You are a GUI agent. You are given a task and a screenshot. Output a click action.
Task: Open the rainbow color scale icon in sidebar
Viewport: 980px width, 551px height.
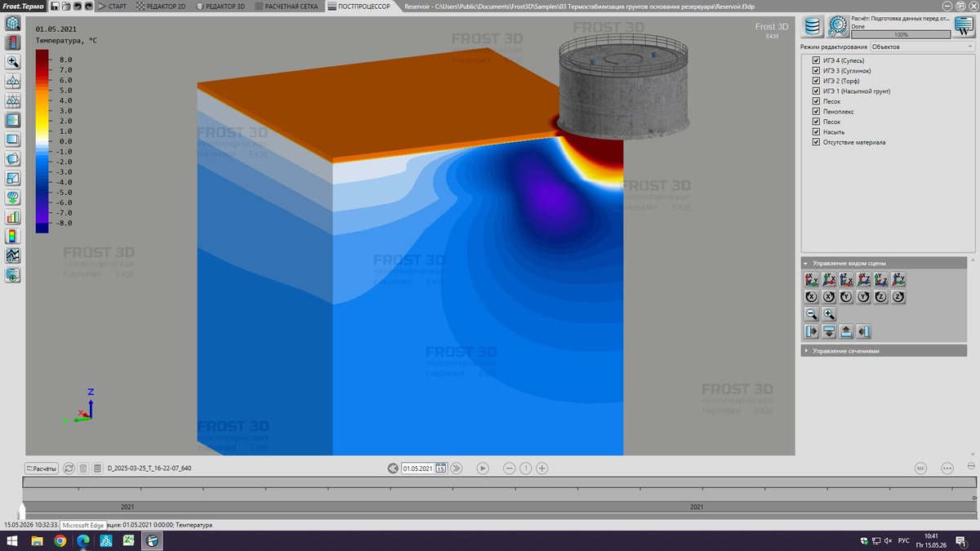(x=12, y=237)
